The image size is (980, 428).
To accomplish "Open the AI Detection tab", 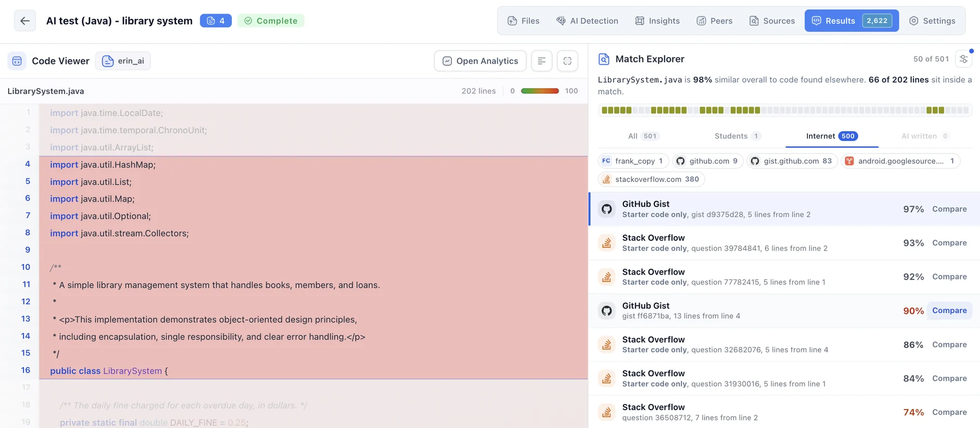I will click(x=587, y=21).
